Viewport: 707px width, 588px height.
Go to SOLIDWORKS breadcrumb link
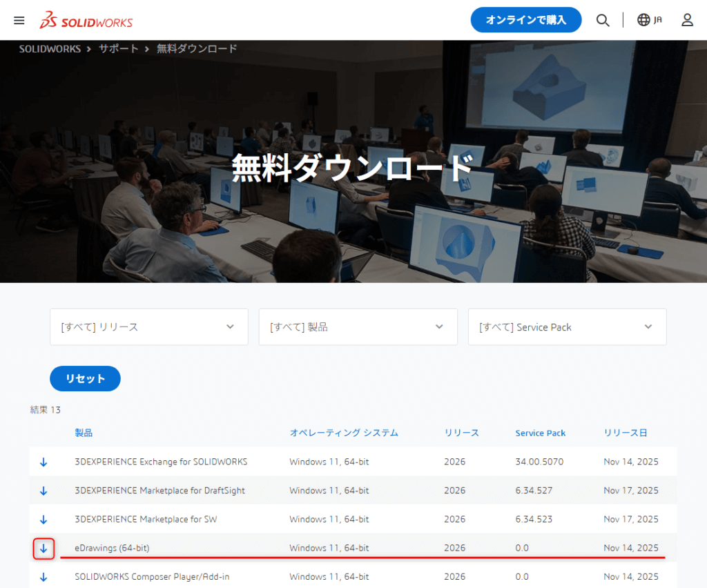[x=50, y=49]
